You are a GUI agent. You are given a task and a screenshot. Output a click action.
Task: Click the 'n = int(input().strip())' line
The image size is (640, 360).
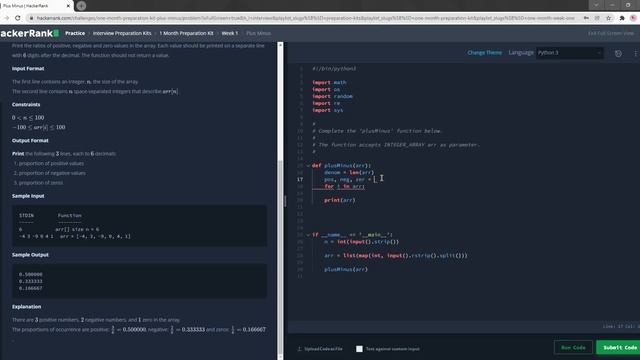362,242
